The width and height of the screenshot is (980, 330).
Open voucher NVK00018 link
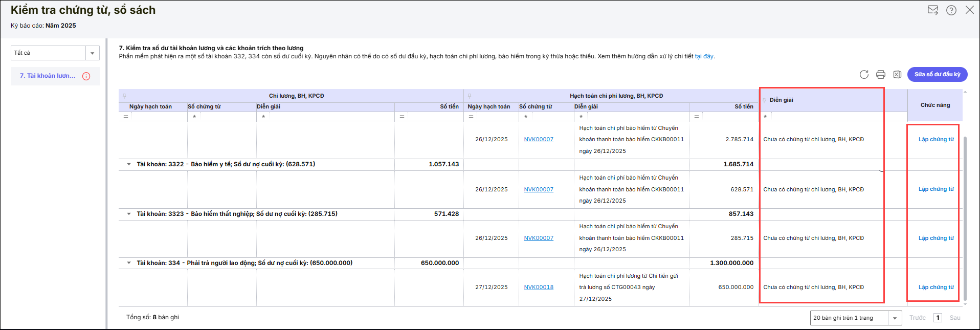click(x=539, y=288)
